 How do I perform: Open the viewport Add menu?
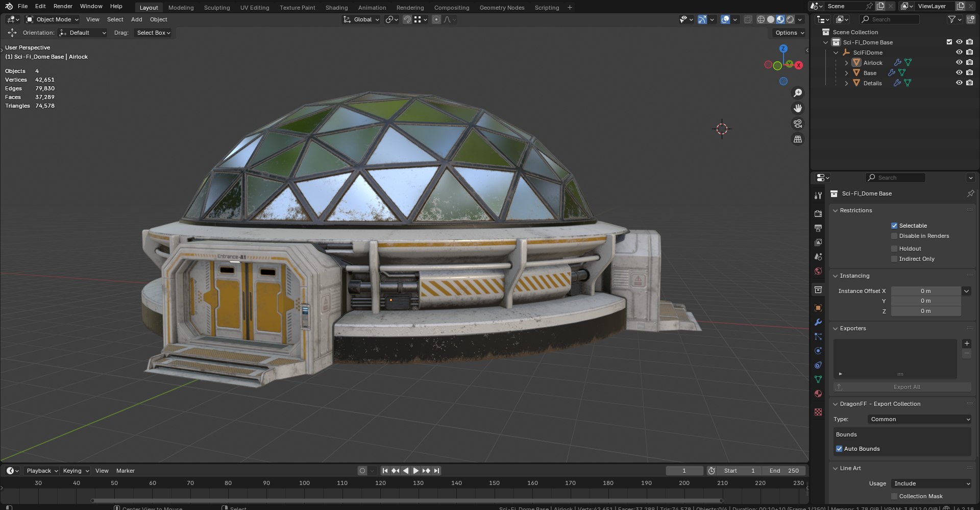136,19
